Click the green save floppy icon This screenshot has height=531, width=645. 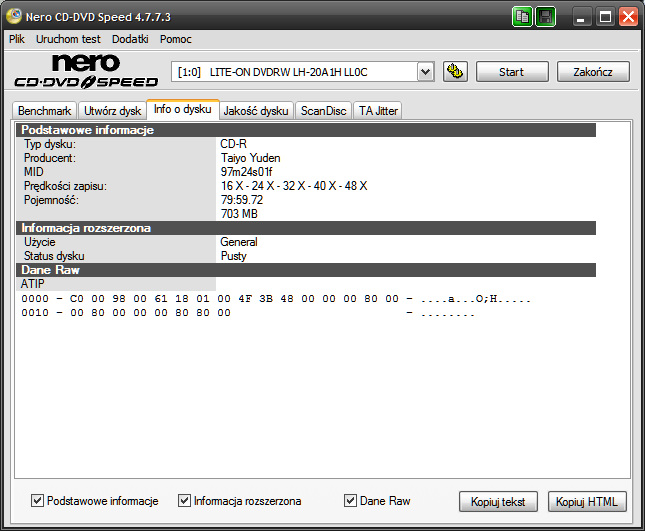tap(546, 17)
